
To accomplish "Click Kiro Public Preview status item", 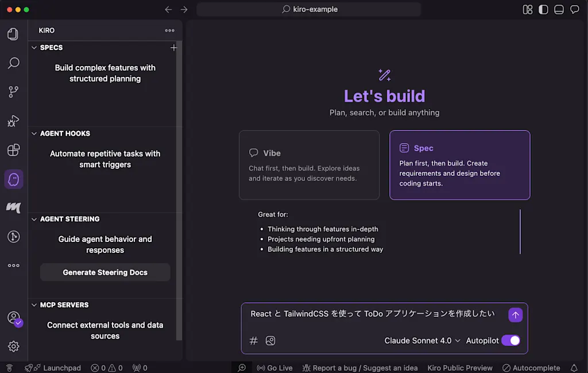I will point(460,368).
